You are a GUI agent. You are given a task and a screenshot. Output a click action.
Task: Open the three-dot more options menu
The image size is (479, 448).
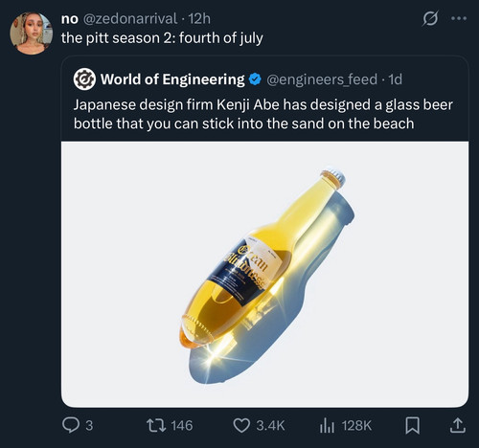pos(459,19)
